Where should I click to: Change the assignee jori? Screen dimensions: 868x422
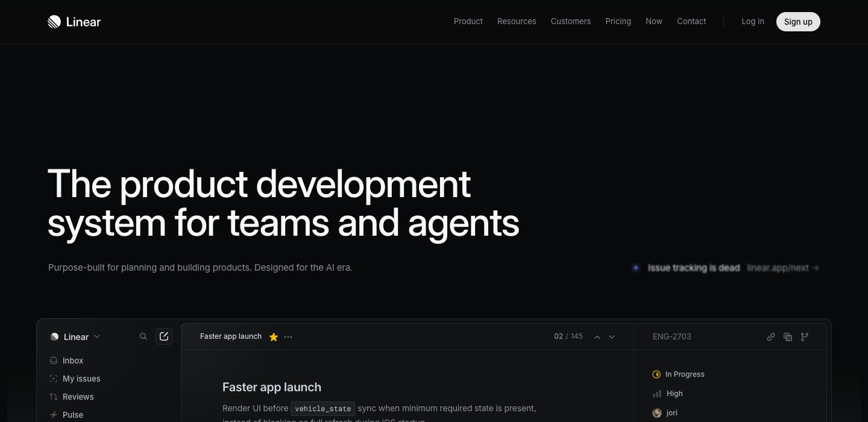(x=665, y=413)
